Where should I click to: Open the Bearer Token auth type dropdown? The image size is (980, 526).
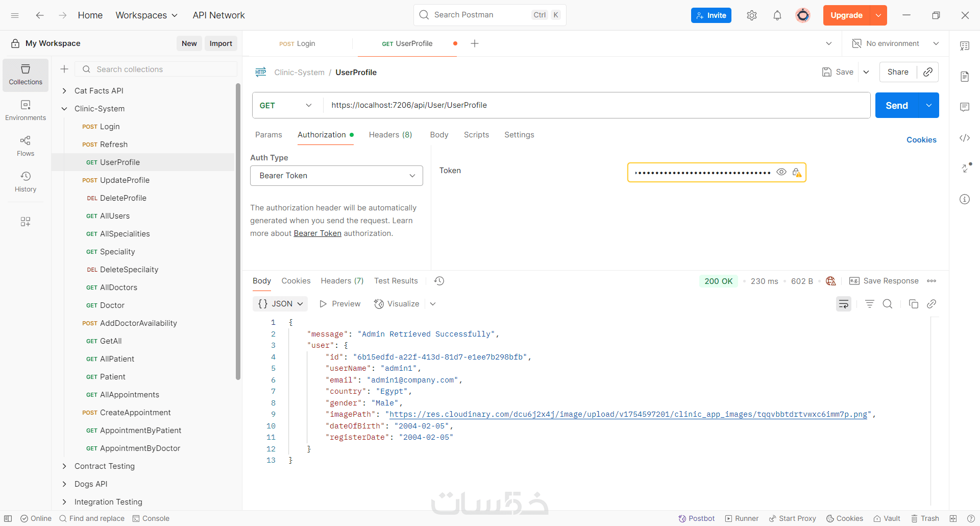pos(336,176)
